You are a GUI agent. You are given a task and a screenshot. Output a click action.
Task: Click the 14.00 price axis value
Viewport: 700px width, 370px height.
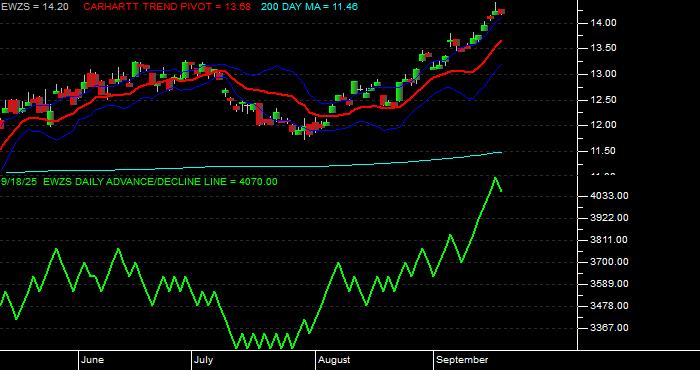pos(604,23)
